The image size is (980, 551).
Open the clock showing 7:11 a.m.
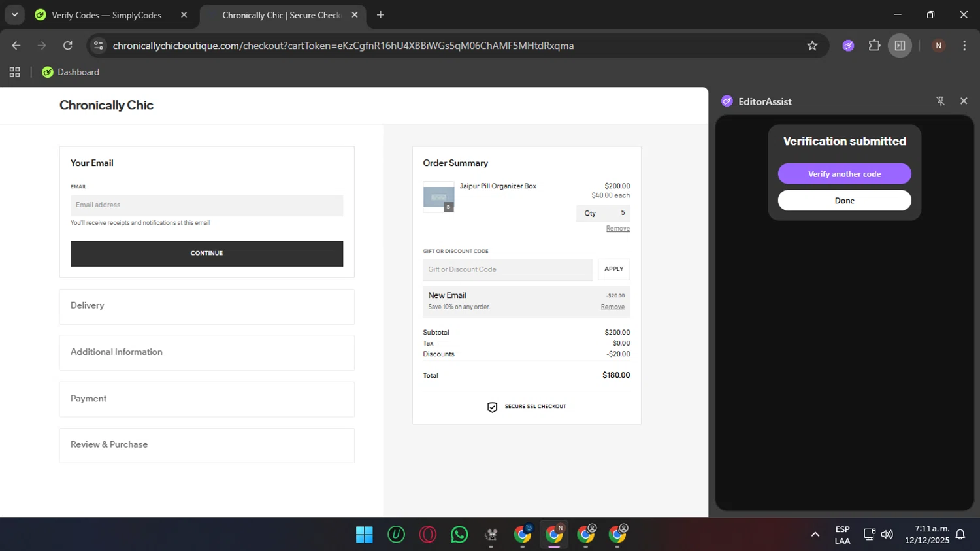pyautogui.click(x=927, y=535)
